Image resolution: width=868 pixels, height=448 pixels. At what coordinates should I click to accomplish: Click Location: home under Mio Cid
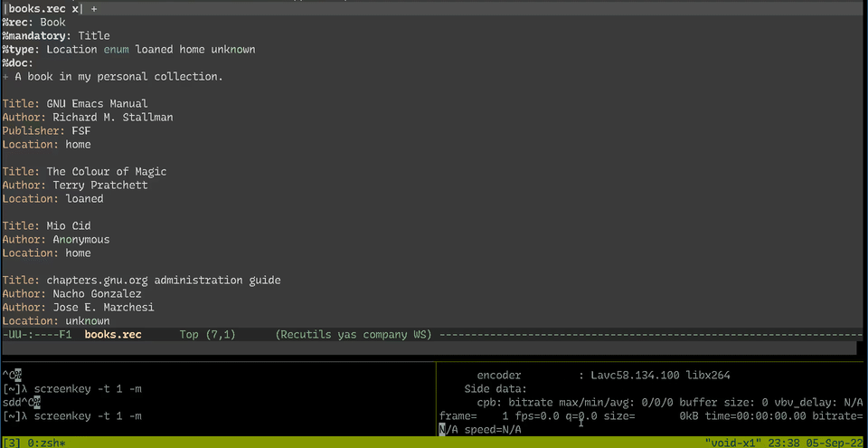pos(46,253)
